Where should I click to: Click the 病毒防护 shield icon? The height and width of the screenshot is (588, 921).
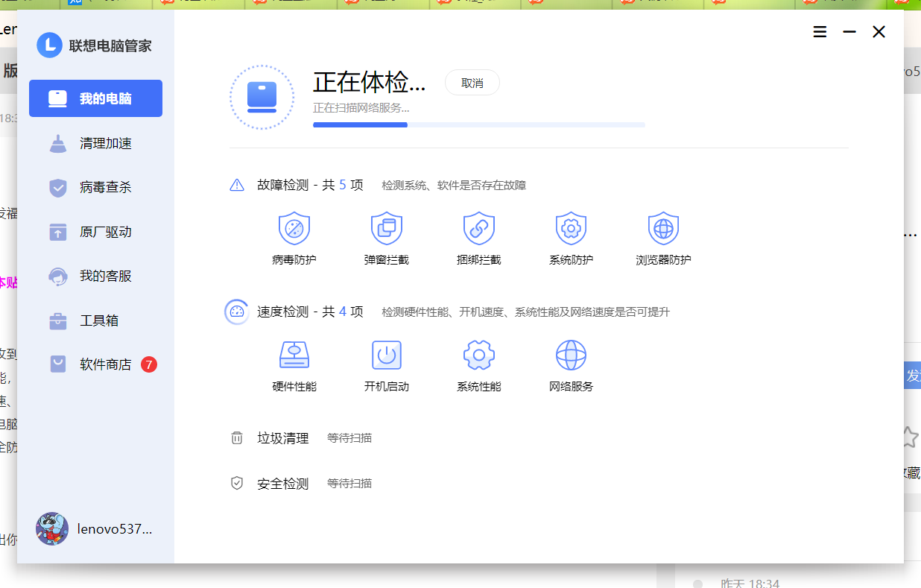coord(294,228)
